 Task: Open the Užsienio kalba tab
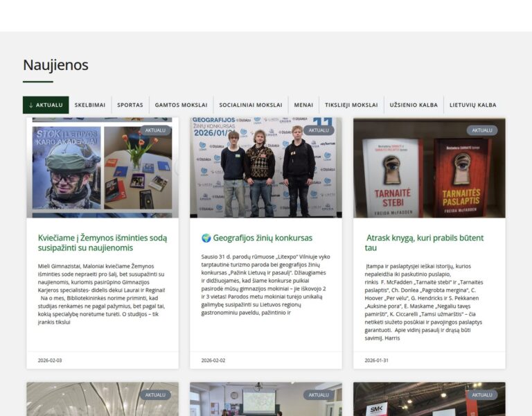coord(414,105)
